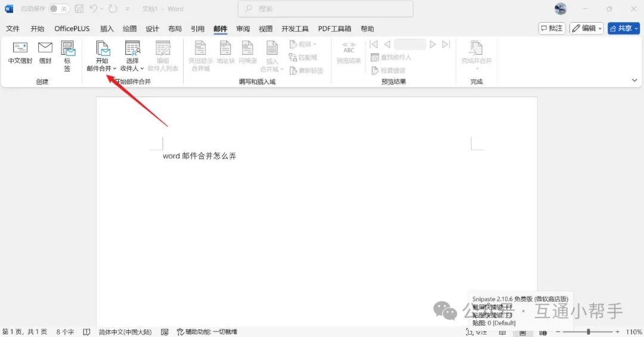The width and height of the screenshot is (644, 337).
Task: Click page count '第1页, 共1页' in status bar
Action: point(24,332)
